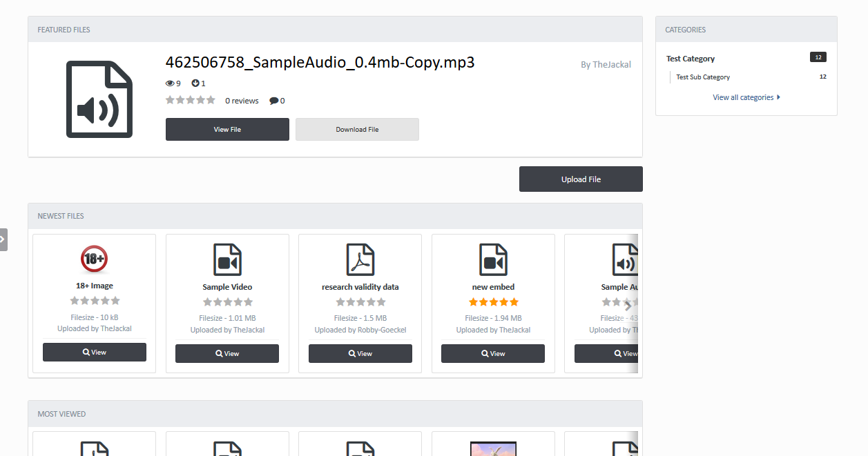Image resolution: width=868 pixels, height=456 pixels.
Task: Click the 0 reviews text
Action: (x=242, y=101)
